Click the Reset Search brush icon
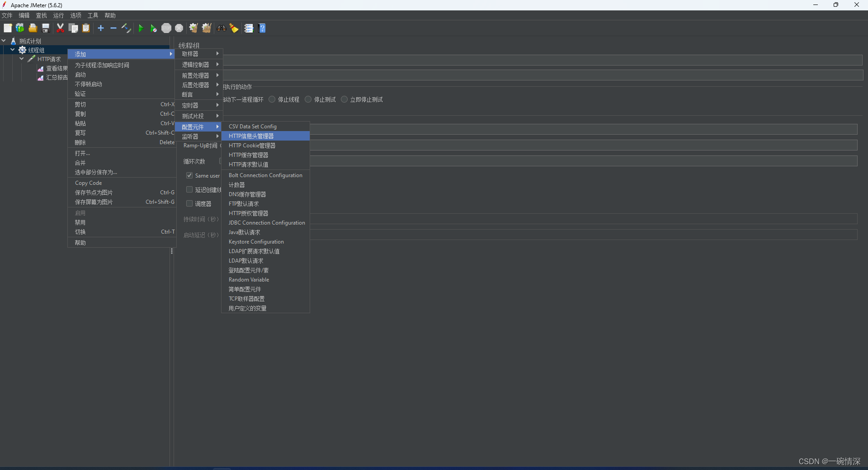The width and height of the screenshot is (868, 470). tap(234, 28)
